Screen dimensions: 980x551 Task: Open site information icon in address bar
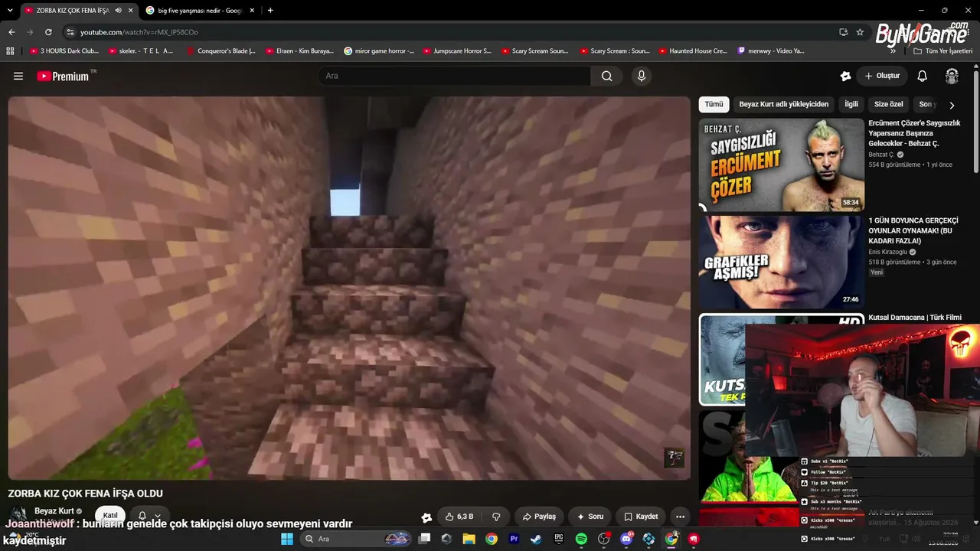pyautogui.click(x=70, y=32)
